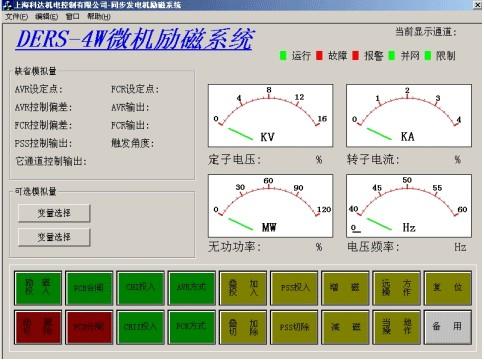Close the excitation system window
This screenshot has width=484, height=363.
477,5
